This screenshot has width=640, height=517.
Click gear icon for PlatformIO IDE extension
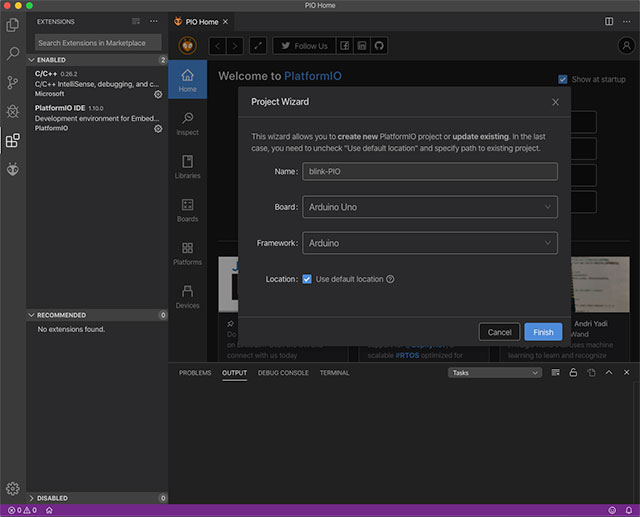click(x=158, y=129)
